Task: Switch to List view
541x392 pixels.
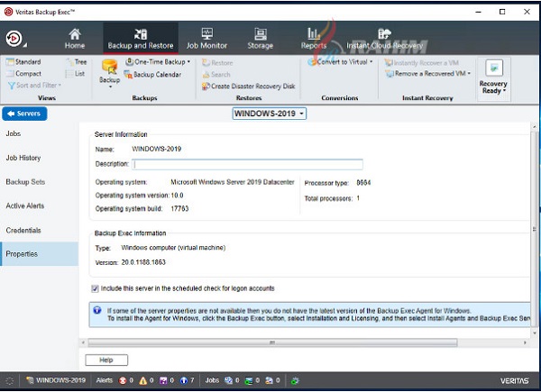Action: (76, 73)
